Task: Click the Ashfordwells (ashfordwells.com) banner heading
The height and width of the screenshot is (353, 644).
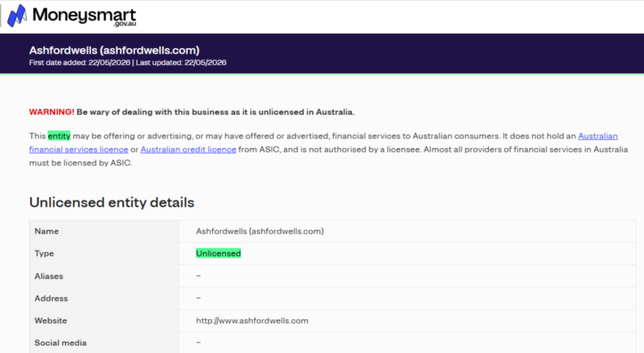Action: click(x=114, y=50)
